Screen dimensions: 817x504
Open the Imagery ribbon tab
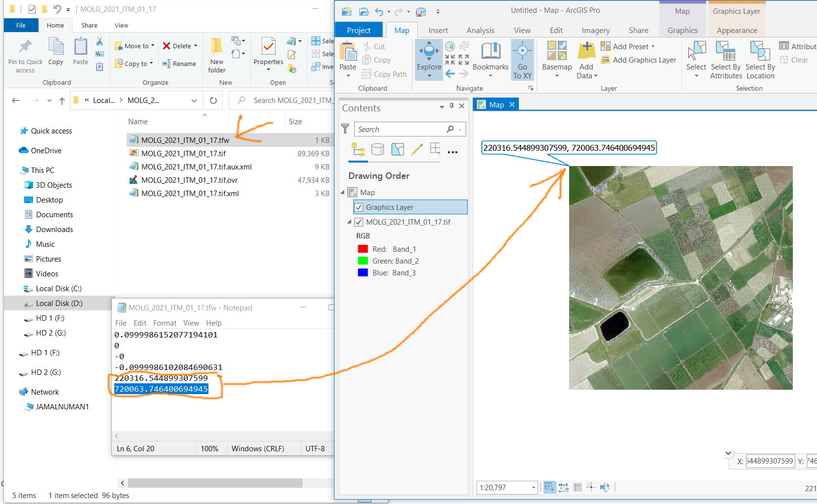point(596,31)
